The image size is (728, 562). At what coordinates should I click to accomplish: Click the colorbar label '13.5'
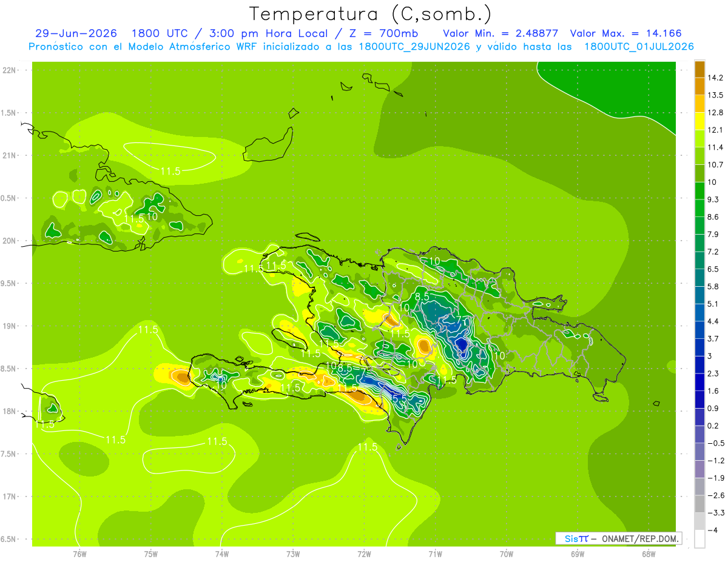[x=716, y=95]
